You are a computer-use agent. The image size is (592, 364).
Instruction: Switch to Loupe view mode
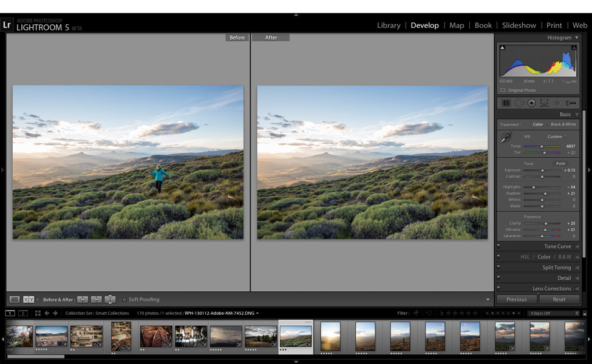click(x=15, y=299)
